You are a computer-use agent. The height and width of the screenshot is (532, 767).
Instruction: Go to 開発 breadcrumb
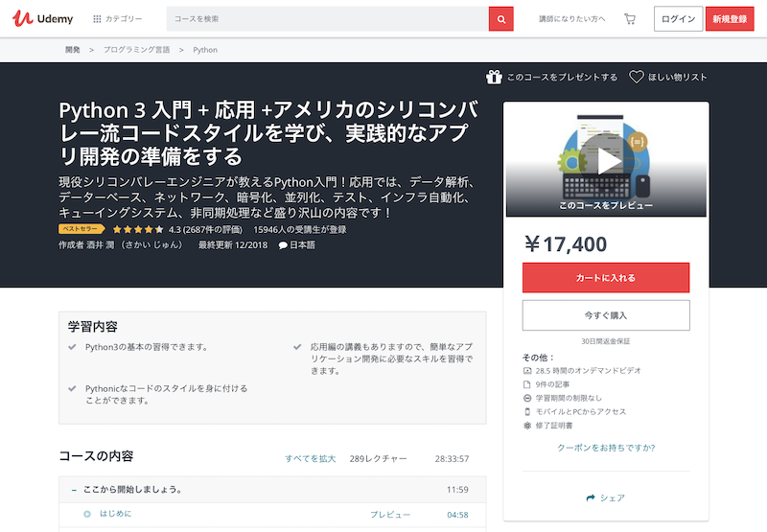[x=73, y=50]
